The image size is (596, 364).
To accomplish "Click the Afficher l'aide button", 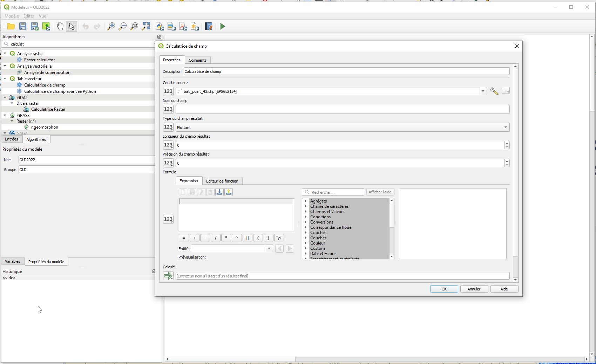I will tap(380, 192).
